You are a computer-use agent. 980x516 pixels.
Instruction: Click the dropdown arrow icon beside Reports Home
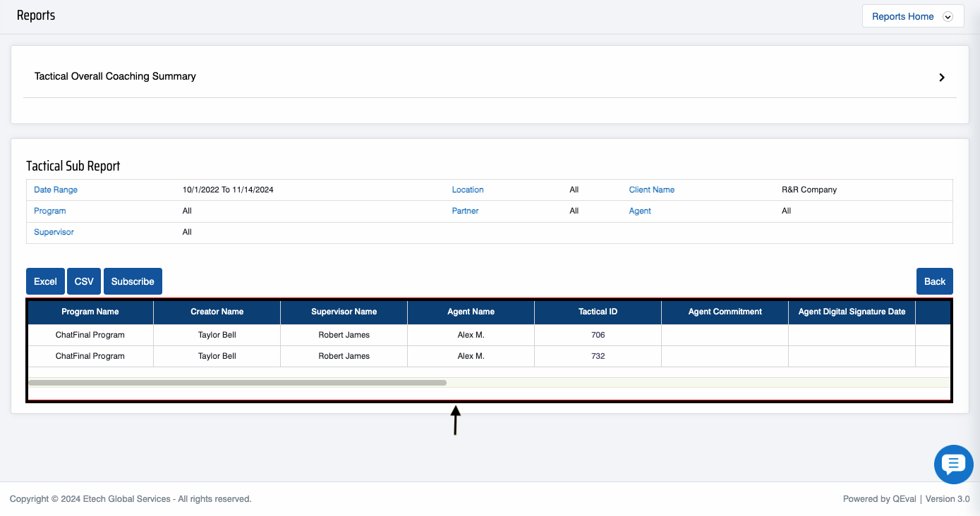pyautogui.click(x=948, y=17)
